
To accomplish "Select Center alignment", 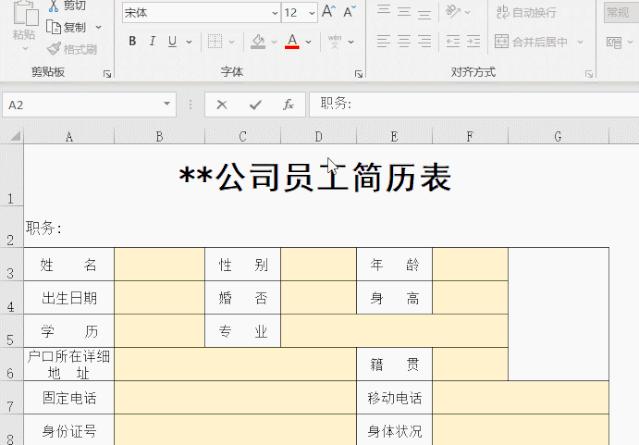I will (x=404, y=41).
